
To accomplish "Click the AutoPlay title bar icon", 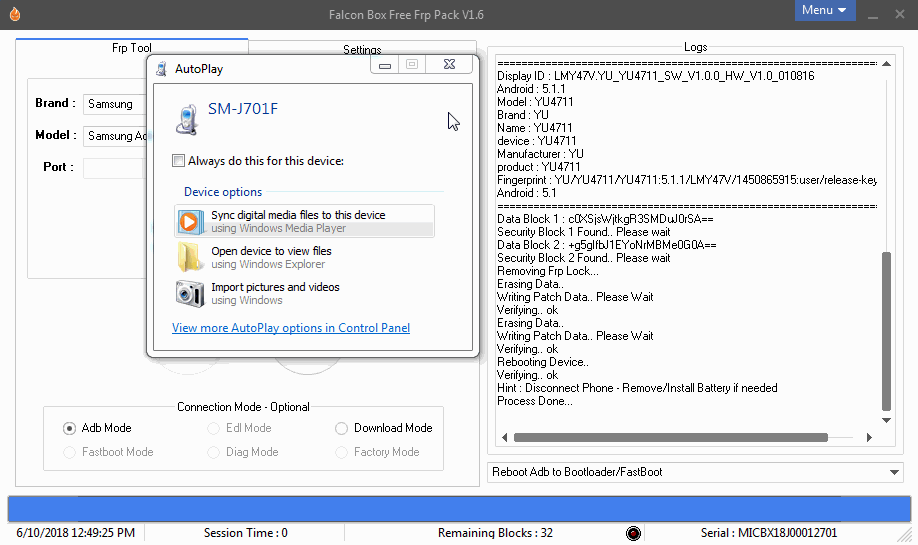I will [162, 69].
